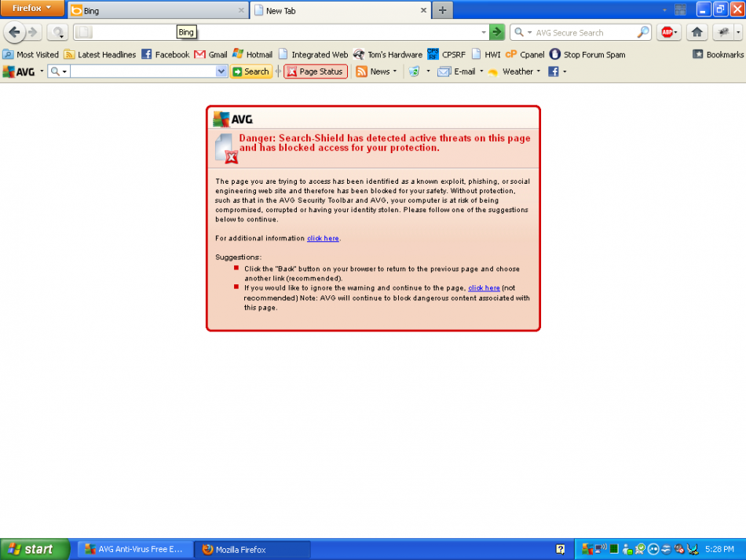Open the AVG toolbar Facebook dropdown arrow
746x560 pixels.
[x=565, y=71]
